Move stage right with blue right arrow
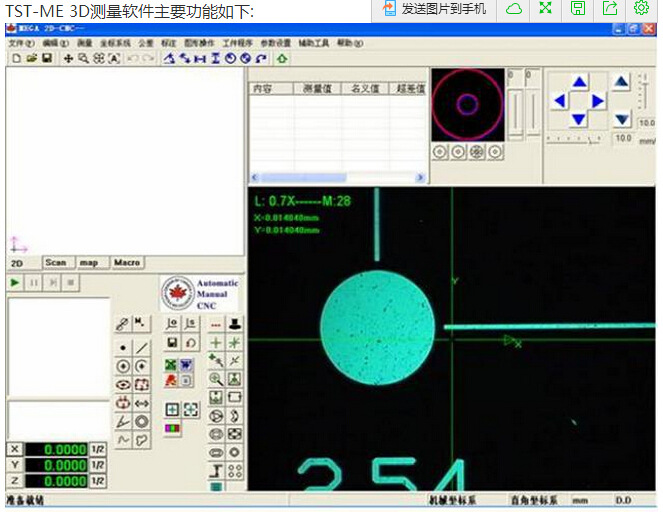663x517 pixels. click(598, 101)
